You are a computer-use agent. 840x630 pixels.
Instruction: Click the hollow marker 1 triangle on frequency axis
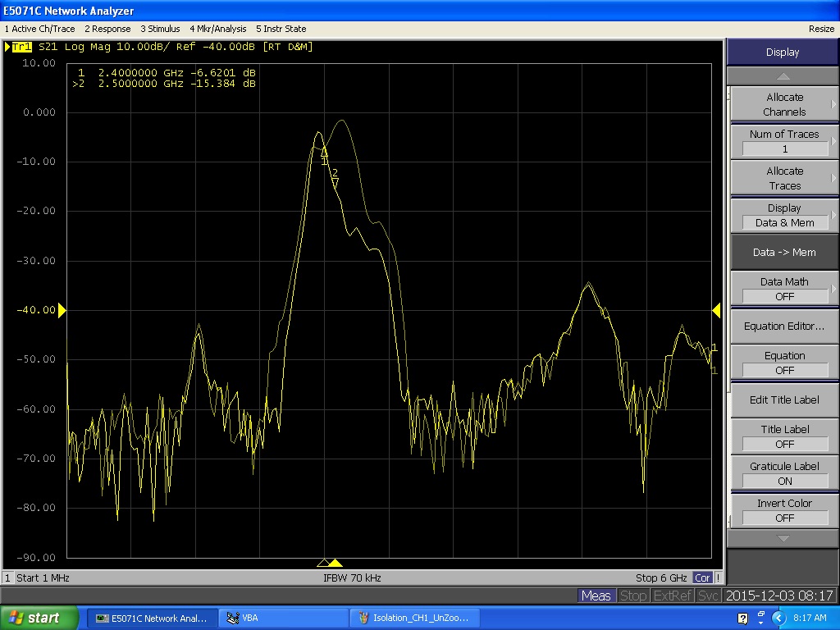(323, 563)
